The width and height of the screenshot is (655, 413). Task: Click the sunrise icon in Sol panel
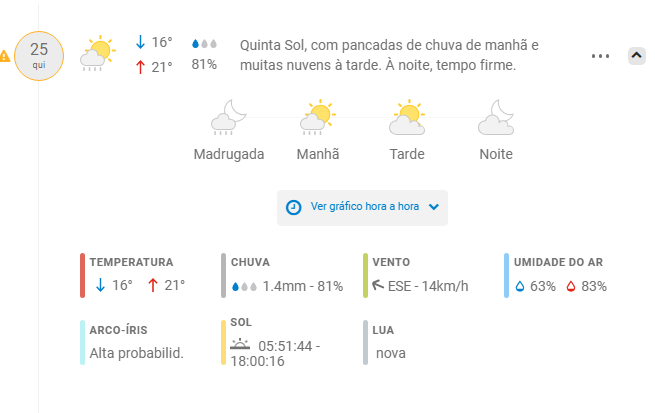240,345
